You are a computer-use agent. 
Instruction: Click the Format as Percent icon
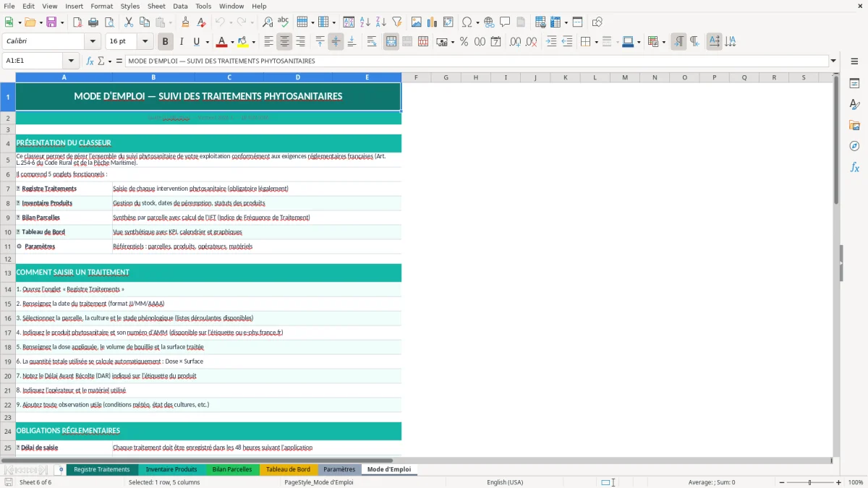point(464,42)
